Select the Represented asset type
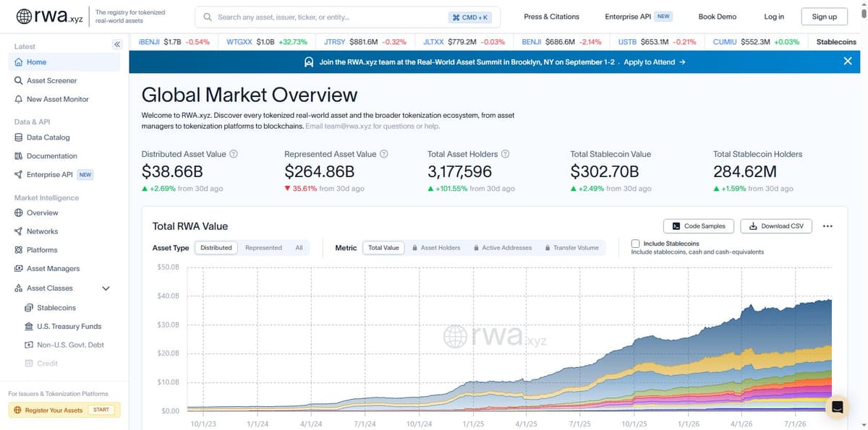This screenshot has width=868, height=430. pyautogui.click(x=263, y=248)
